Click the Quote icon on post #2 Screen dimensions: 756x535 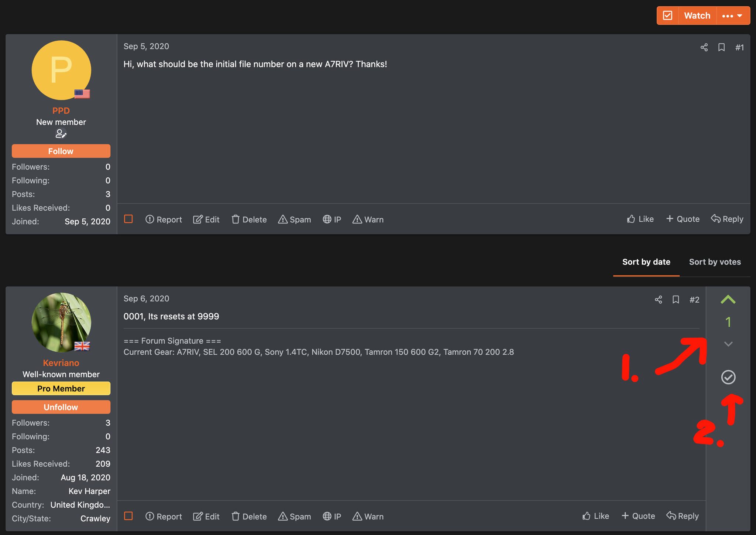pos(638,515)
